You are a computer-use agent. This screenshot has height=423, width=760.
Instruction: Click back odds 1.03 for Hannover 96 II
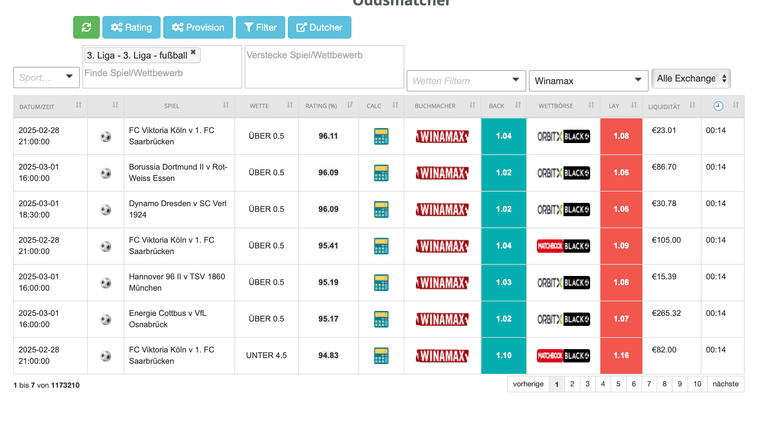pos(504,282)
